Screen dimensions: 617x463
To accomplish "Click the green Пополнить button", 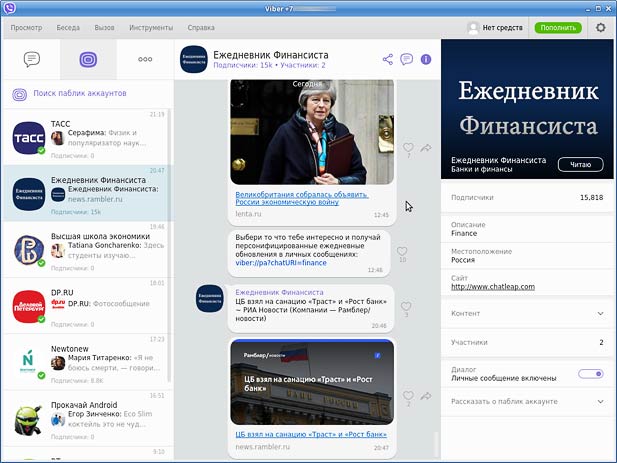I will point(558,28).
